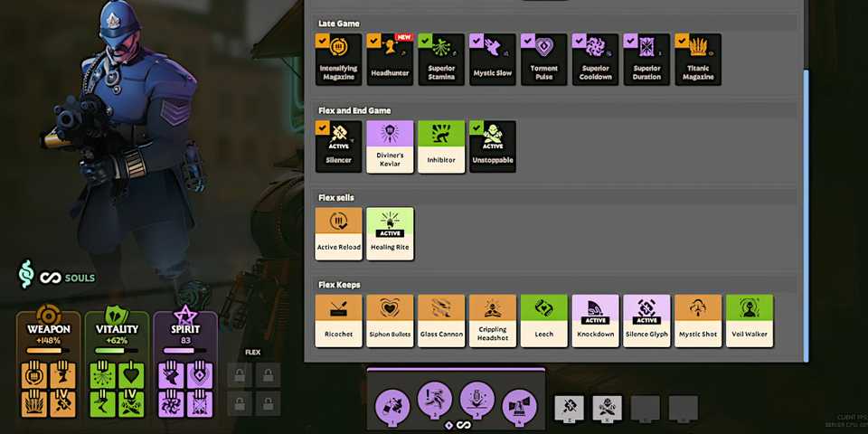
Task: Click the Silencer active slot keyed Z
Action: tap(569, 409)
